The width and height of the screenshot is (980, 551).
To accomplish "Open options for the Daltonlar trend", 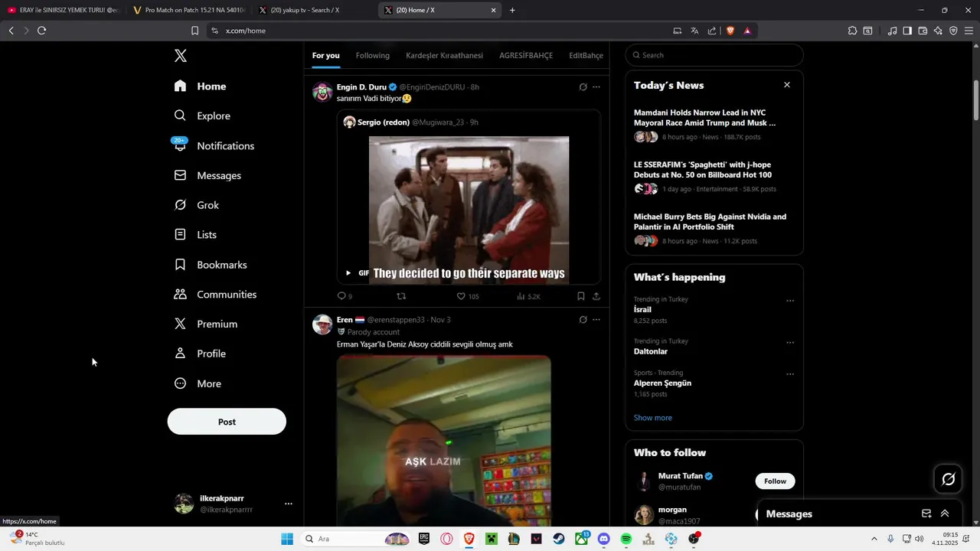I will [790, 343].
